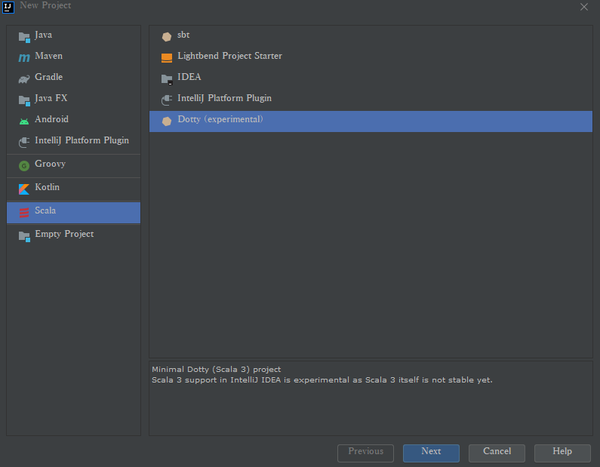This screenshot has height=467, width=600.
Task: Choose Gradle in the project list
Action: click(x=73, y=78)
